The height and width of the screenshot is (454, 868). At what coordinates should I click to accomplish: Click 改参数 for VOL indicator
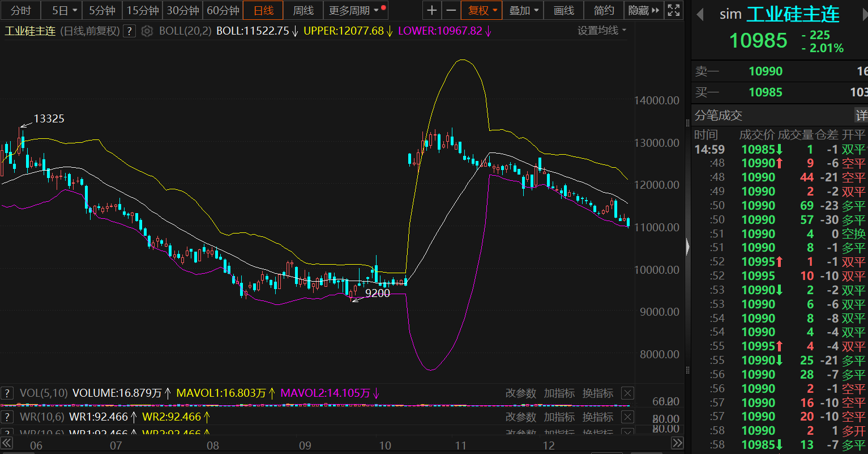[x=520, y=393]
